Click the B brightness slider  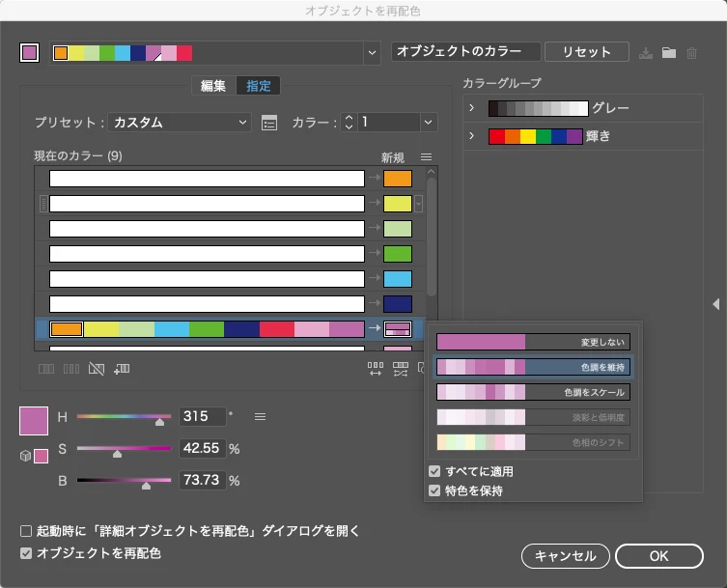point(124,481)
